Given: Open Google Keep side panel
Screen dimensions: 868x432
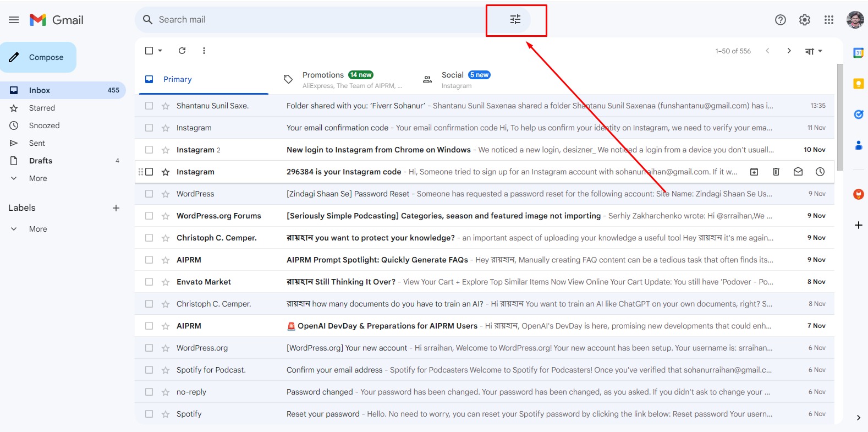Looking at the screenshot, I should tap(858, 84).
